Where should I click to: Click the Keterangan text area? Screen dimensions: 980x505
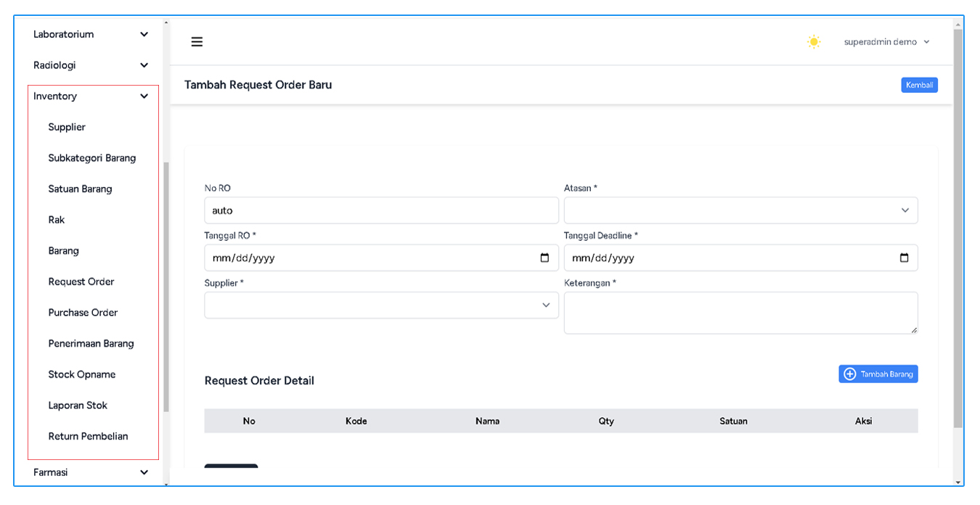(x=740, y=313)
